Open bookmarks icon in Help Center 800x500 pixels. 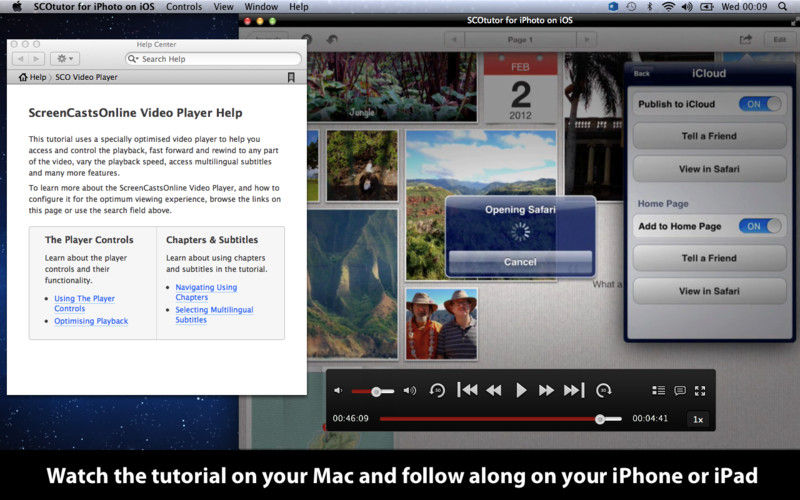(291, 77)
